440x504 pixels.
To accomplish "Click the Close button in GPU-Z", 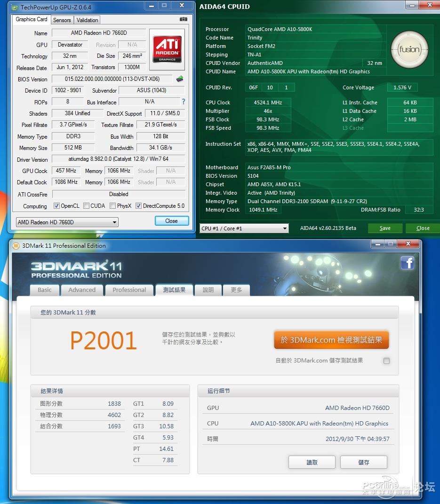I will [x=172, y=221].
